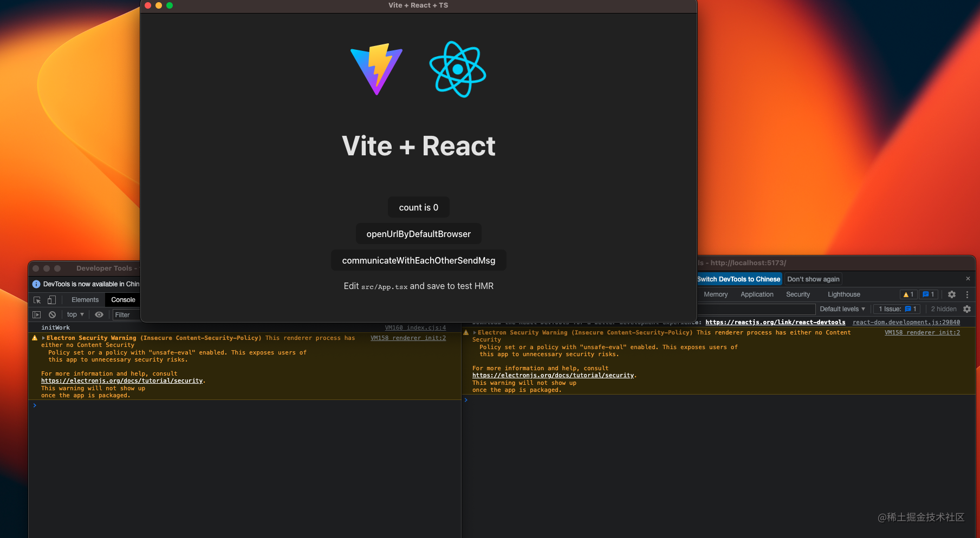Image resolution: width=980 pixels, height=538 pixels.
Task: Open electronjs security link in left console
Action: [x=122, y=381]
